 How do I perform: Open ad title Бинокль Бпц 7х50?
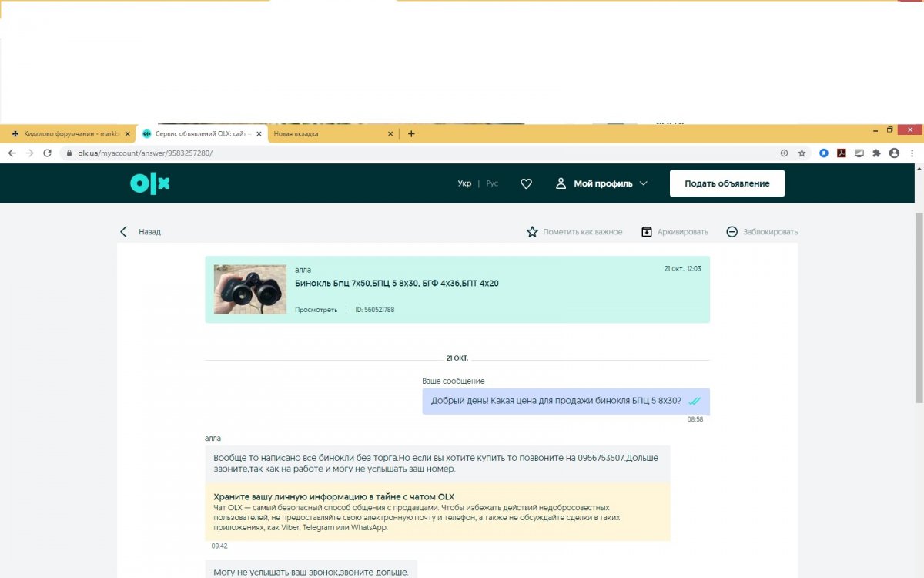397,283
